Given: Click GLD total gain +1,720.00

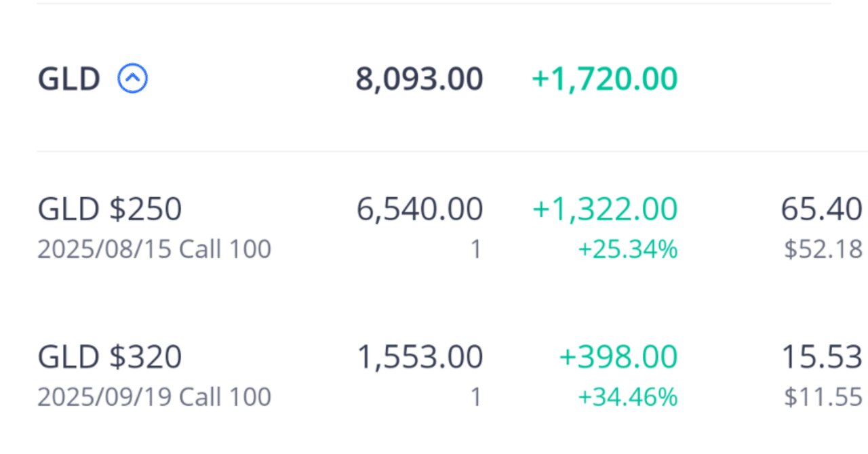Looking at the screenshot, I should (604, 79).
